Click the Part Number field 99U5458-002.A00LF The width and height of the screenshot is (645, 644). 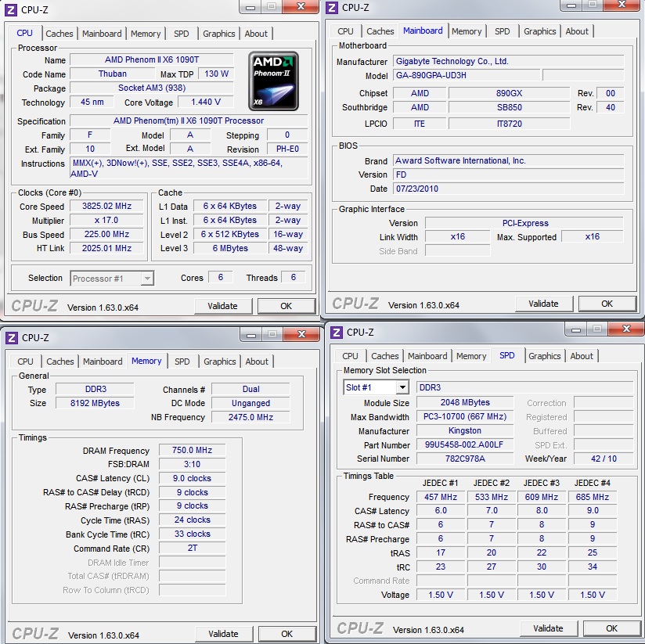point(465,444)
